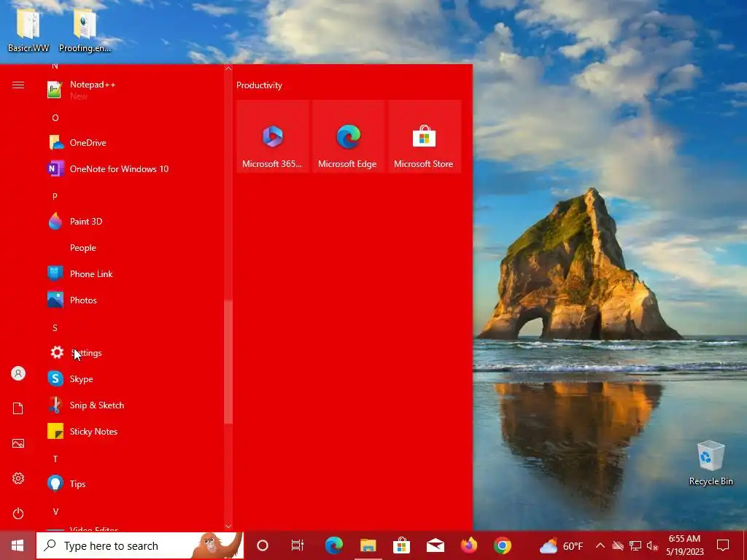The height and width of the screenshot is (560, 747).
Task: Click the Productivity group title
Action: point(259,85)
